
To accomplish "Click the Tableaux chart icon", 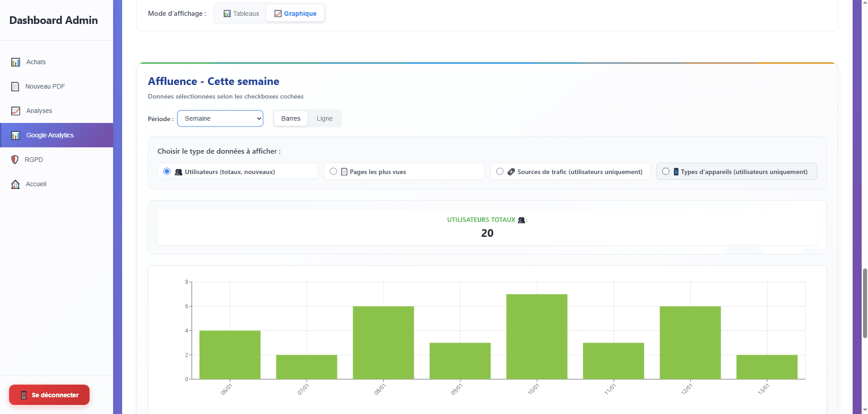I will (x=227, y=14).
